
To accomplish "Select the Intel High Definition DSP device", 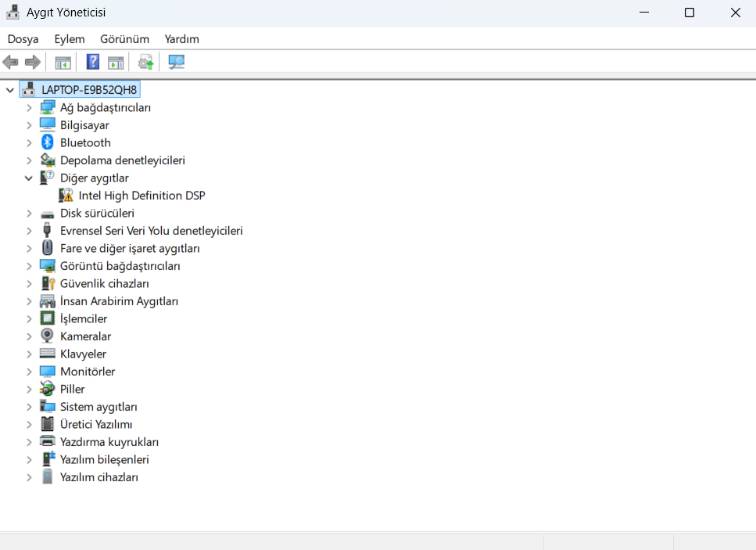I will (x=142, y=196).
